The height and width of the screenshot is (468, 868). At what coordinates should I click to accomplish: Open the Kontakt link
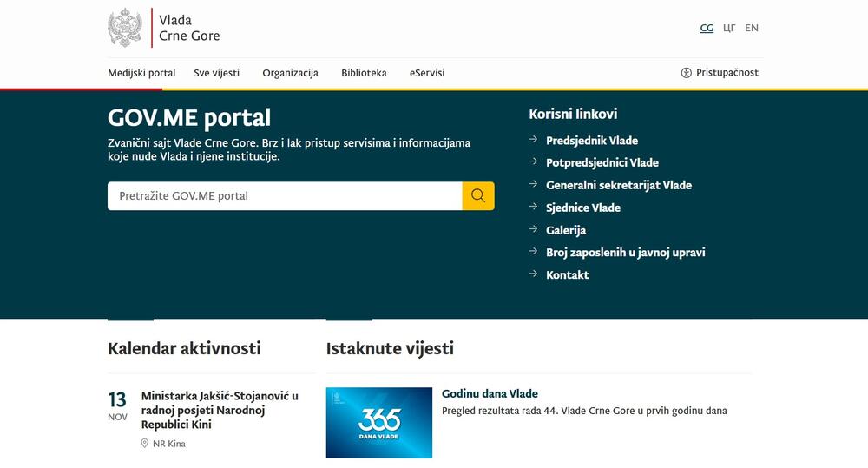tap(568, 274)
